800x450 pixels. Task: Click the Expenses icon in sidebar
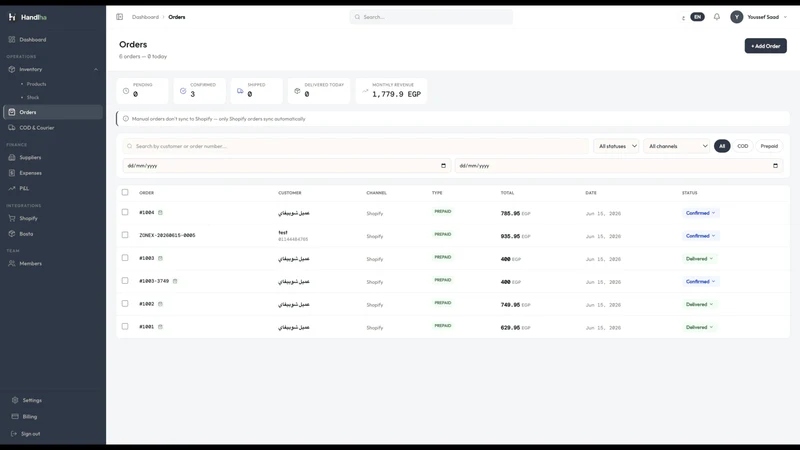12,172
